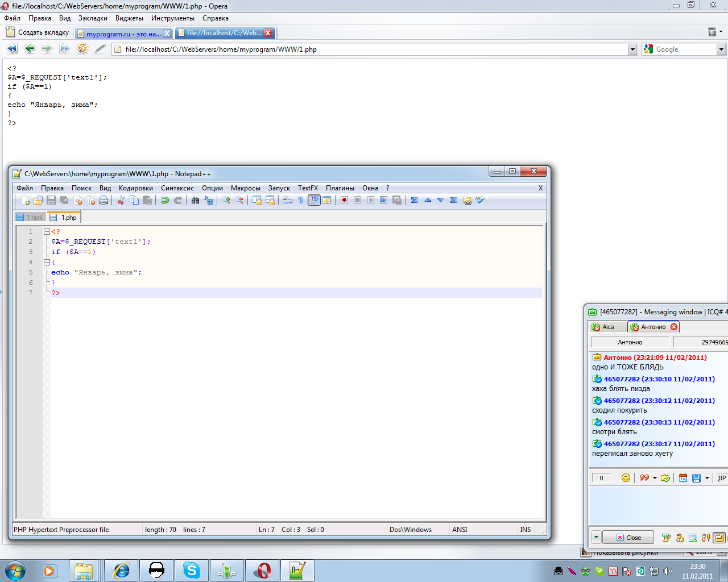Click the Close button in messaging window
This screenshot has width=728, height=582.
(x=628, y=538)
